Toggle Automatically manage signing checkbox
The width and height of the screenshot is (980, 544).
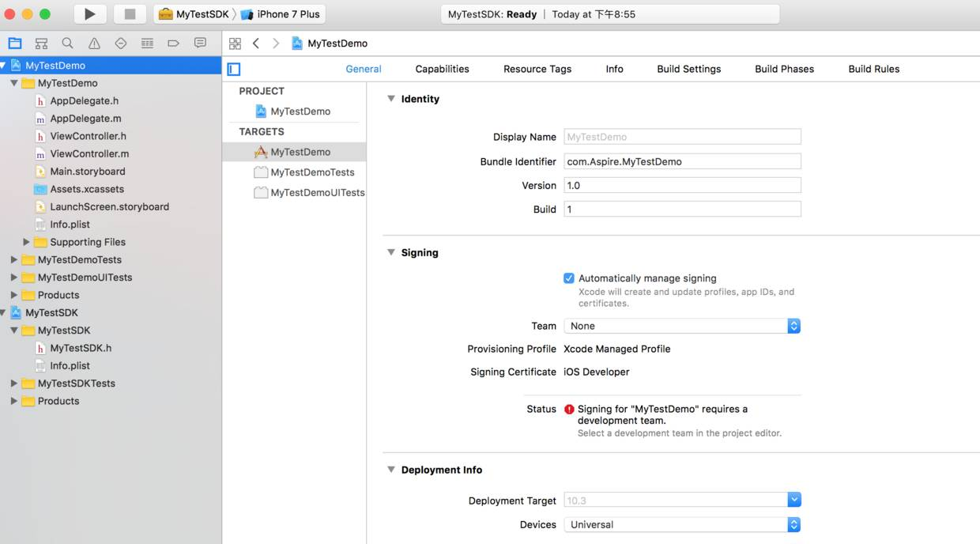[x=569, y=278]
